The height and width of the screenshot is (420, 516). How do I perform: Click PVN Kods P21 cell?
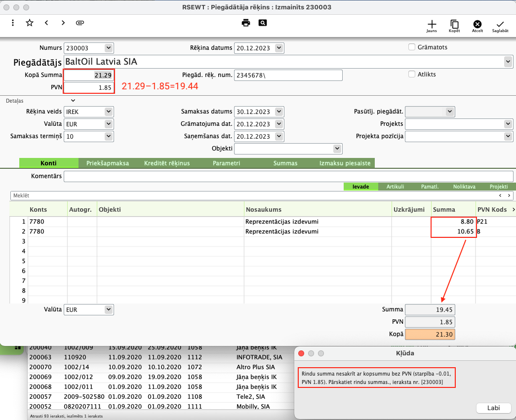[496, 222]
